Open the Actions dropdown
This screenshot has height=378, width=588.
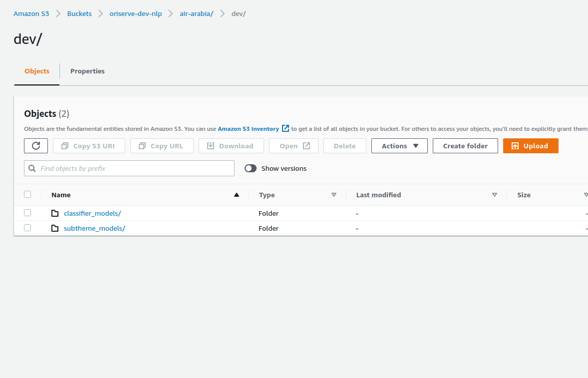pyautogui.click(x=399, y=146)
